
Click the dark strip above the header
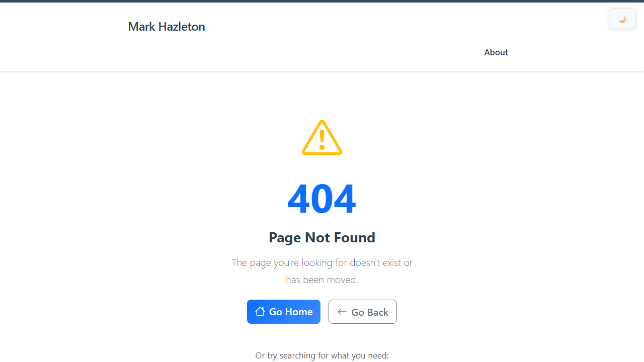coord(322,1)
